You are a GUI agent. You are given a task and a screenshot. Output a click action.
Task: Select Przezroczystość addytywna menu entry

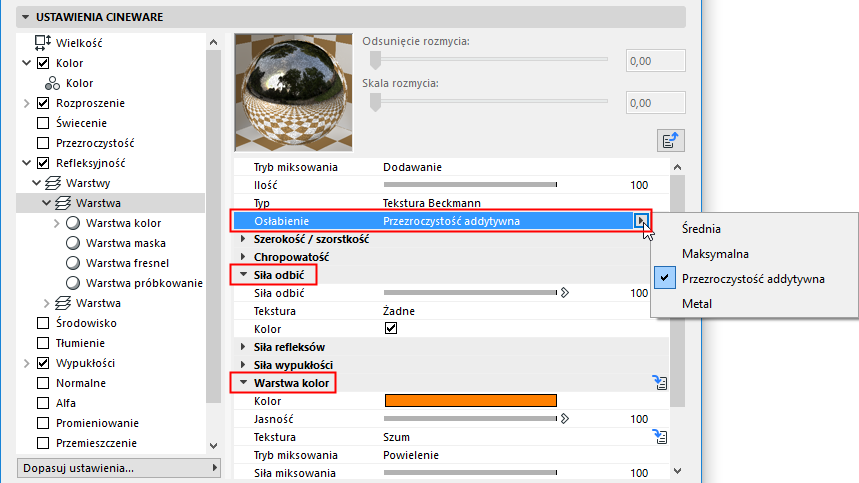755,279
